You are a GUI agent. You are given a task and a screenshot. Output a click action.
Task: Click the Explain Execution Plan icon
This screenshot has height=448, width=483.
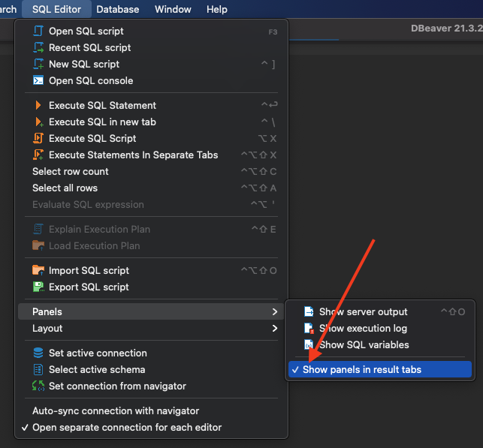pyautogui.click(x=38, y=229)
